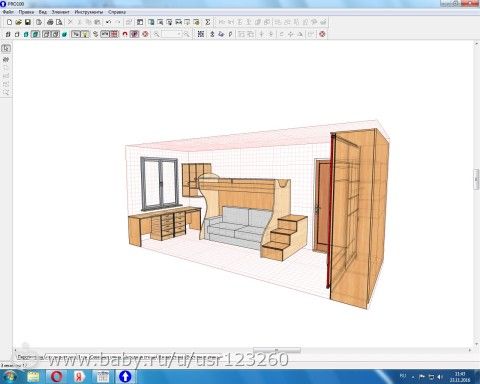Toggle the light bulb lighting button
This screenshot has width=480, height=384.
(85, 34)
